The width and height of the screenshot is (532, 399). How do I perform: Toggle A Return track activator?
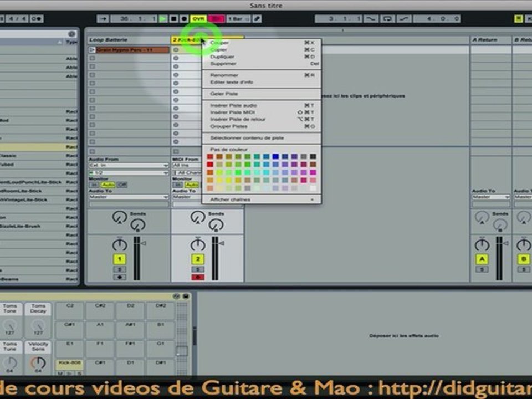(x=482, y=259)
